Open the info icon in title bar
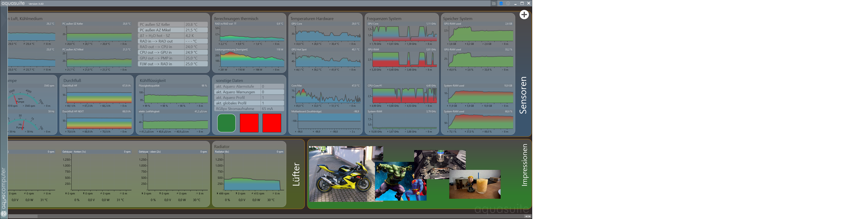 pos(508,3)
